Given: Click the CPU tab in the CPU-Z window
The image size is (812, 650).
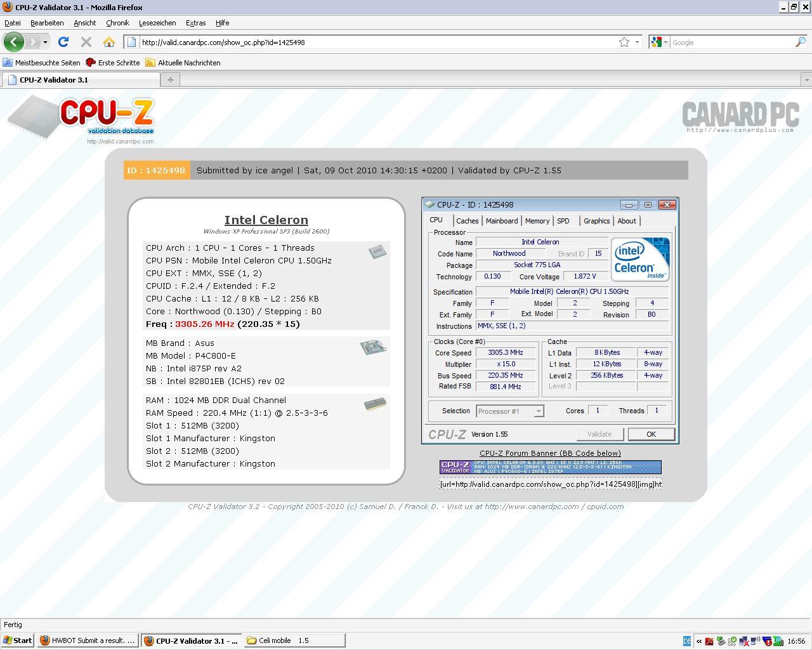Looking at the screenshot, I should (436, 220).
